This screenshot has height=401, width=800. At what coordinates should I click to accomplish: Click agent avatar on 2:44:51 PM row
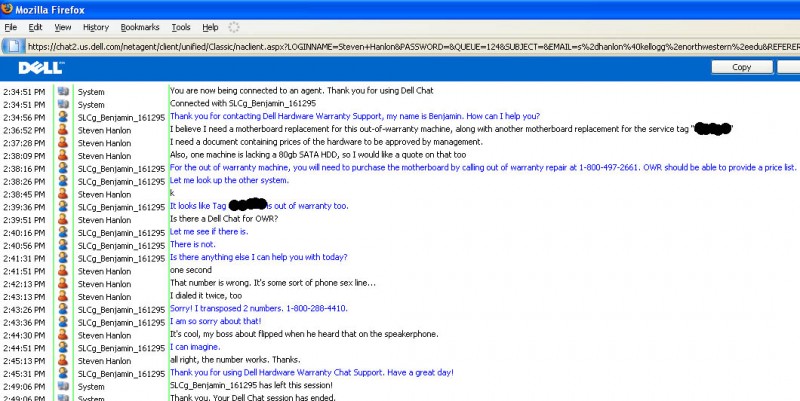63,347
